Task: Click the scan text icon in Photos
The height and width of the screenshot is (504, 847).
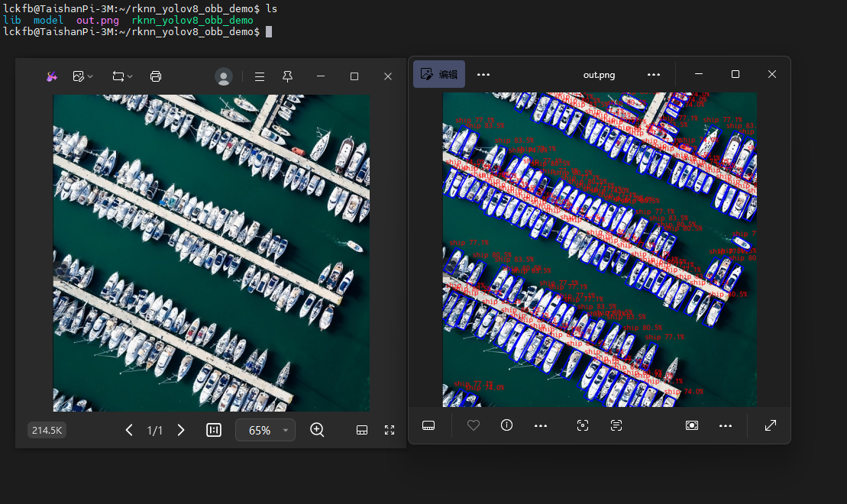Action: (616, 425)
